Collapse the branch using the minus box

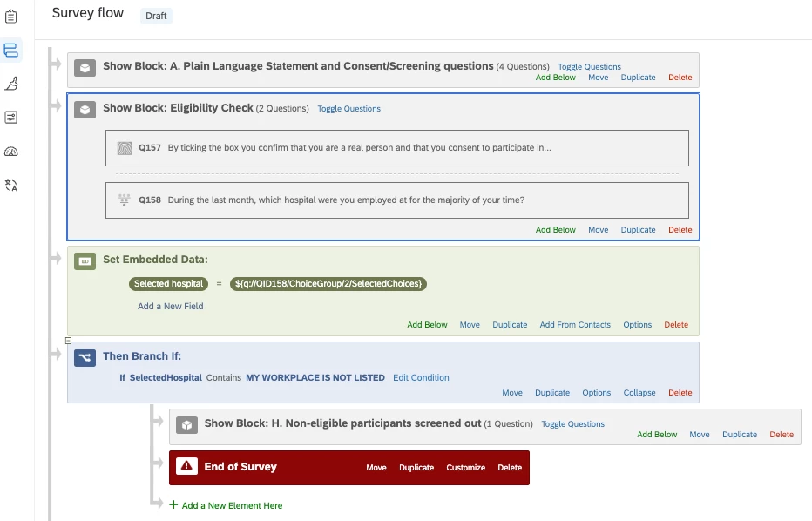click(x=68, y=341)
